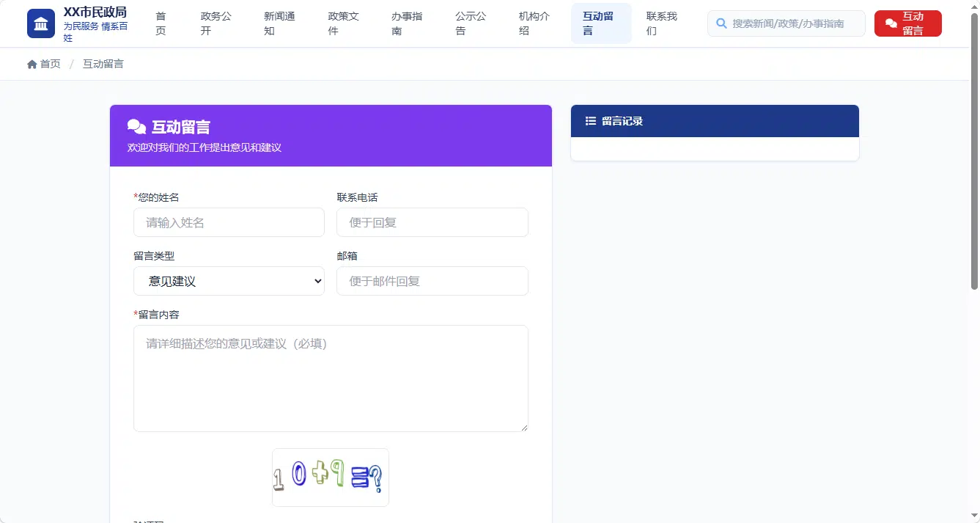Click the XX市民政局 building logo icon

[41, 23]
